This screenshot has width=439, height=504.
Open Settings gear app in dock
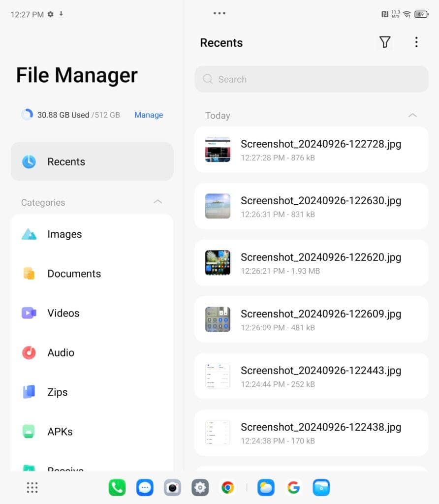tap(200, 488)
